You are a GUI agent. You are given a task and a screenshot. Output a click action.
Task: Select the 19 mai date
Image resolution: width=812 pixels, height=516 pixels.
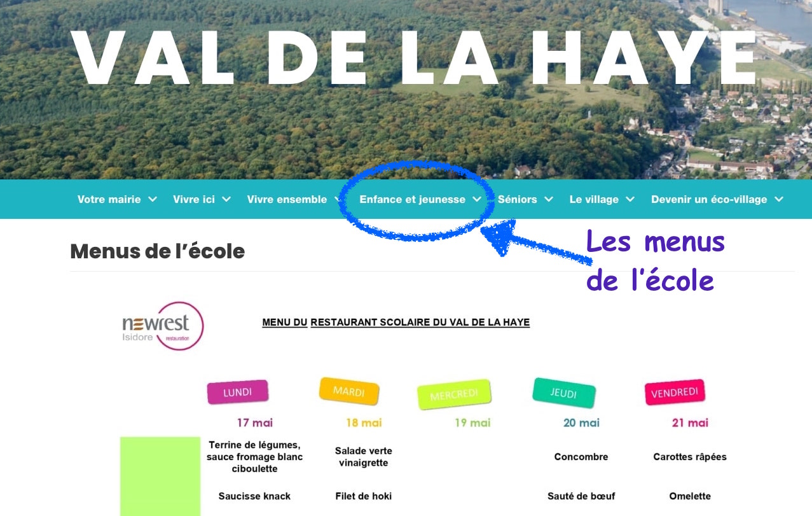pyautogui.click(x=472, y=422)
